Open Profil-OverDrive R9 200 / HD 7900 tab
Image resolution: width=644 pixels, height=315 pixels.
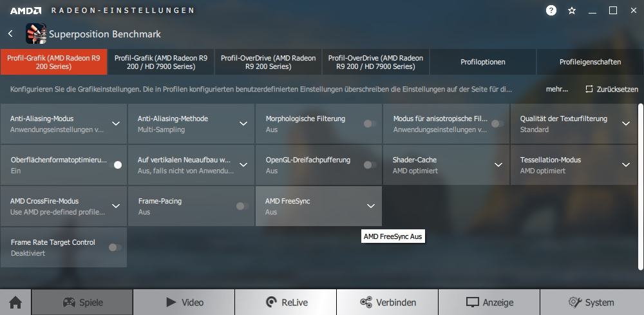[x=375, y=62]
